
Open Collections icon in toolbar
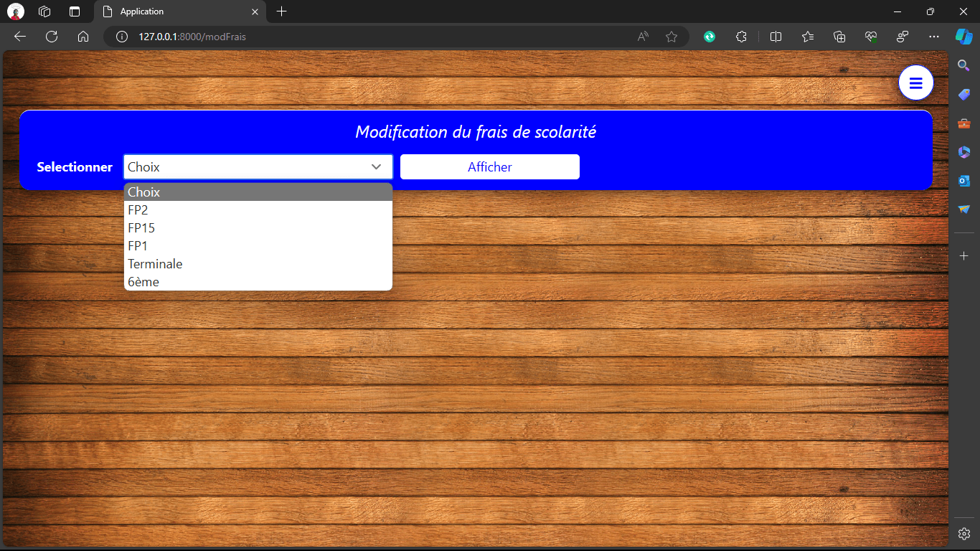click(839, 37)
